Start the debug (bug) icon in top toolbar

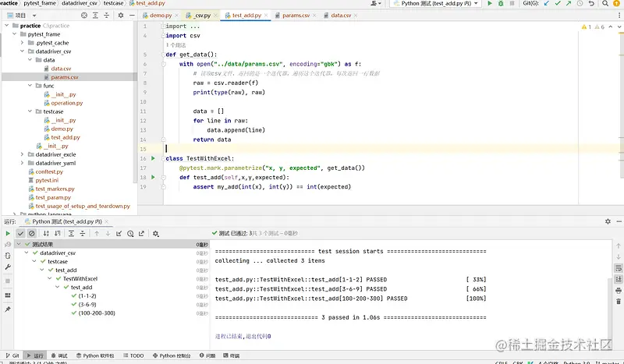pos(501,3)
